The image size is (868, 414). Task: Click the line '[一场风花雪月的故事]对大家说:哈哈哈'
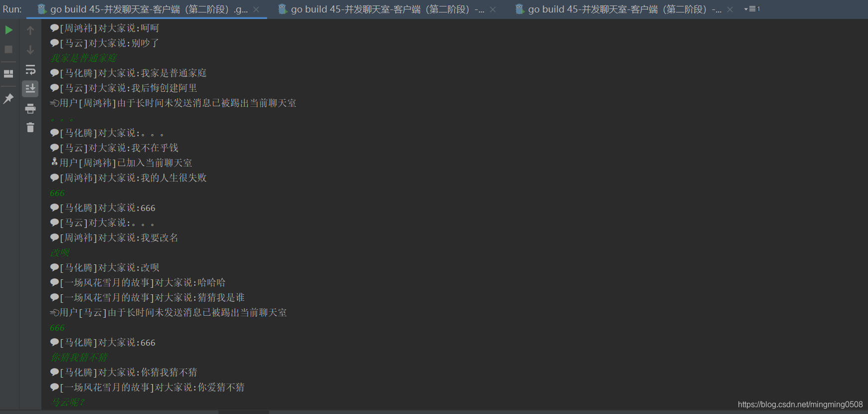[x=138, y=283]
